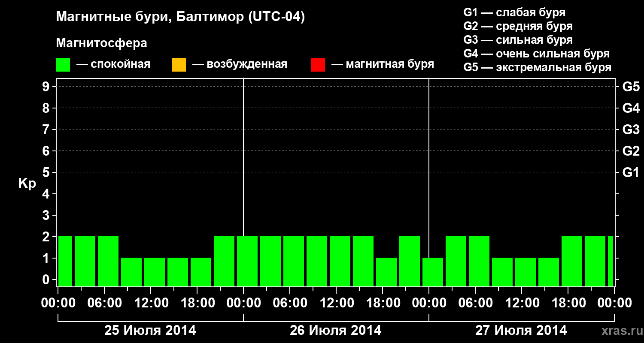Click the Магнитосфера legend heading

point(101,43)
